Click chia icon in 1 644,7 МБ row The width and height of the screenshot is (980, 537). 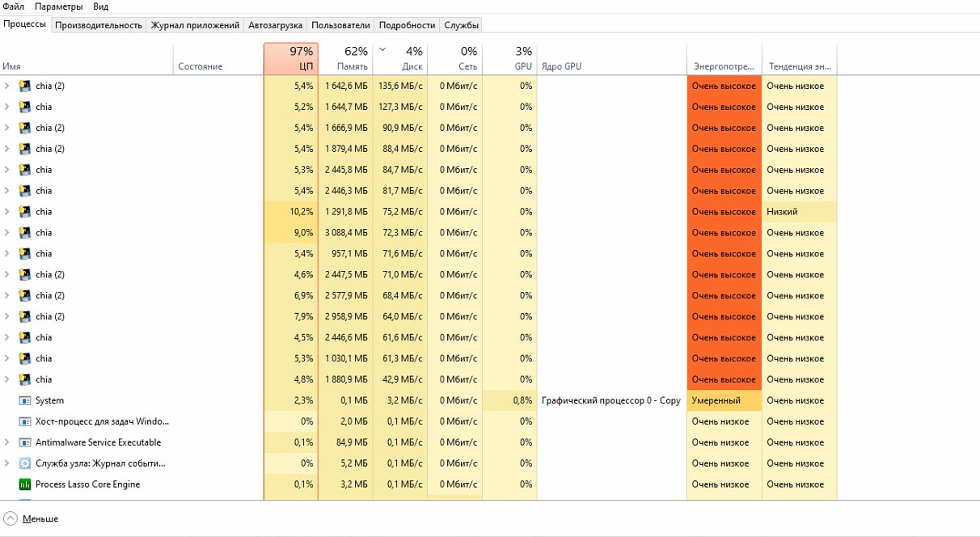[24, 107]
